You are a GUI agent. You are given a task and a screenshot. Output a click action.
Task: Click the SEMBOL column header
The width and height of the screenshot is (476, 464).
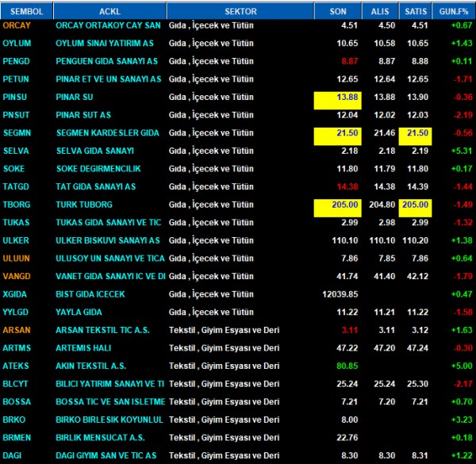27,10
